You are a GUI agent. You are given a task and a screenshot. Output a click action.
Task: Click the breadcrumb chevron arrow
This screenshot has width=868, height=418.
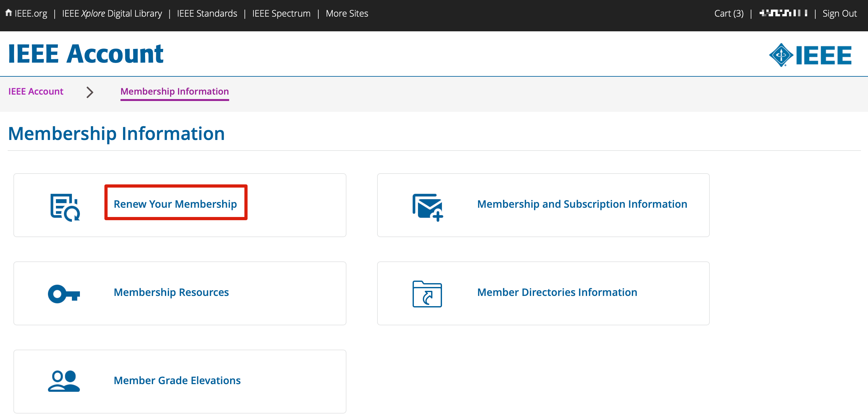(x=89, y=92)
